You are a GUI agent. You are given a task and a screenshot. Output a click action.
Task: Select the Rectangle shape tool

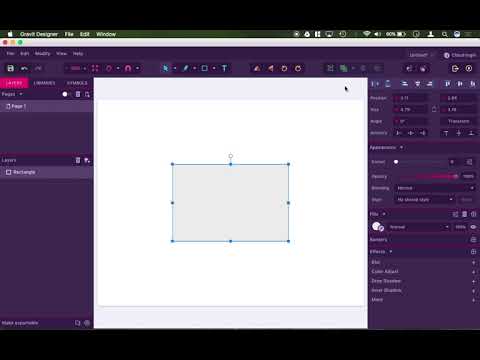(x=204, y=68)
